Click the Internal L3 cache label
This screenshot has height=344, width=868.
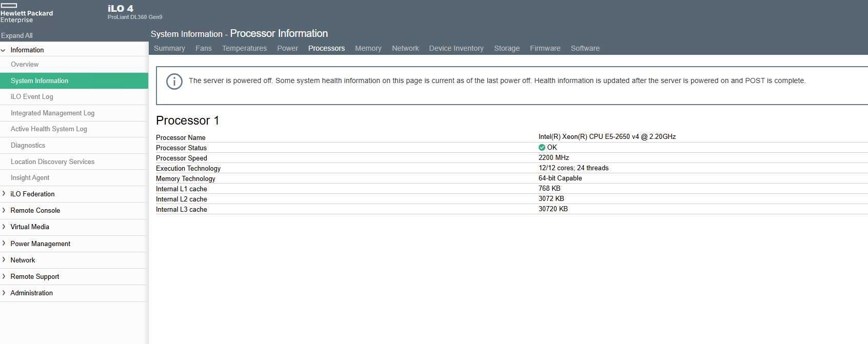pyautogui.click(x=182, y=209)
